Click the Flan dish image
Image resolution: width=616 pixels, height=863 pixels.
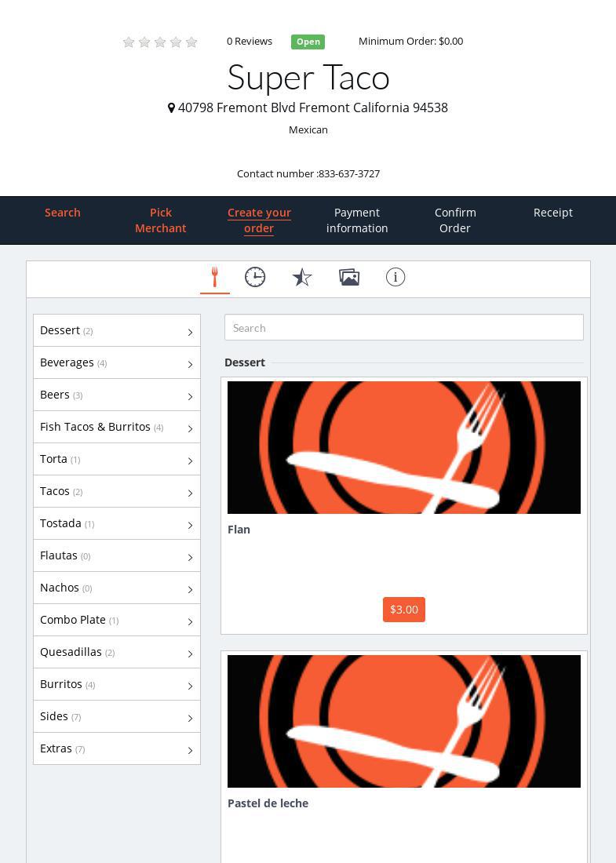click(403, 447)
